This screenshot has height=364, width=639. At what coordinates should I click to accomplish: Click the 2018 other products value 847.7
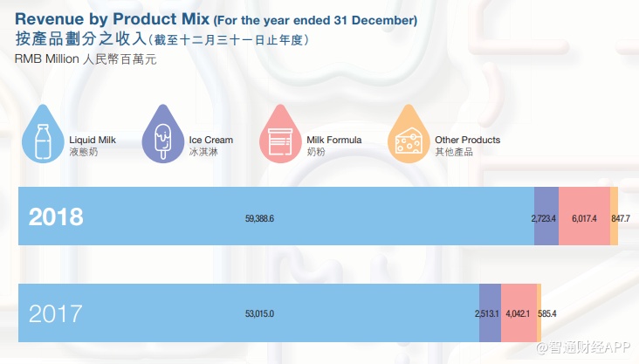(x=622, y=217)
